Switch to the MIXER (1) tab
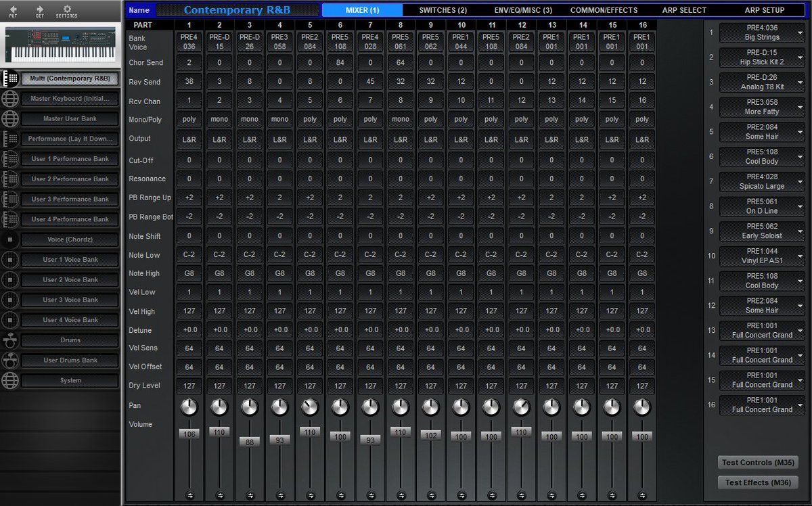The width and height of the screenshot is (812, 506). [362, 10]
